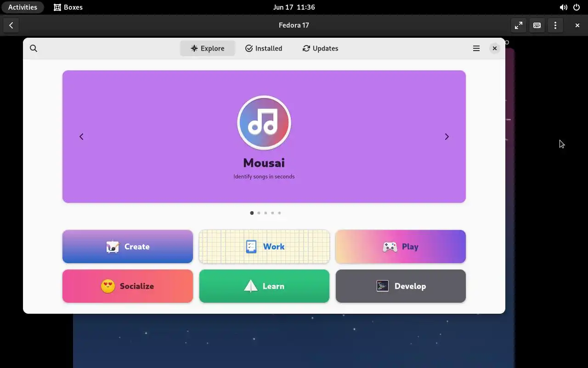Open the Work category
Viewport: 588px width, 368px height.
click(264, 247)
